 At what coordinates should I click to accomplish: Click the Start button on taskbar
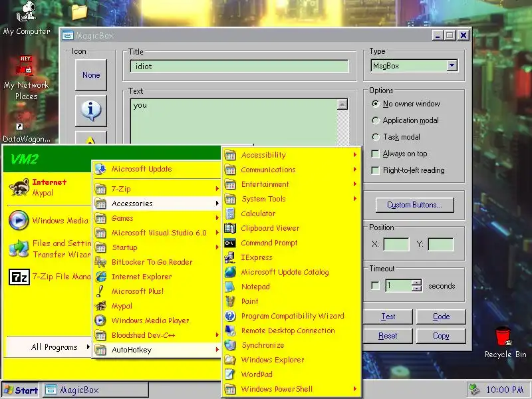(x=21, y=390)
